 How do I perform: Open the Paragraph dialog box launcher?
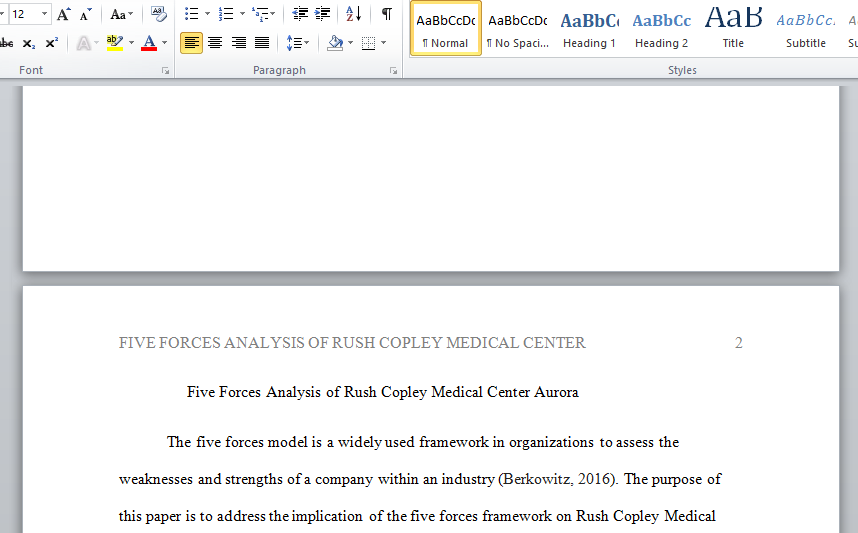tap(393, 71)
